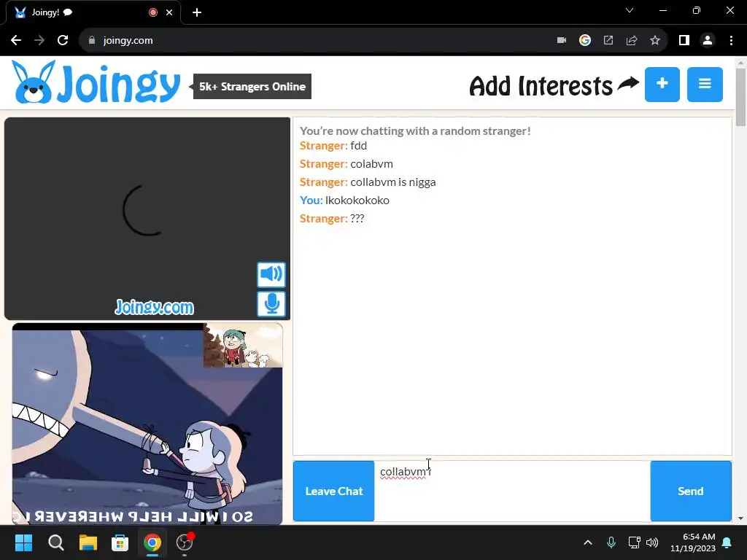The image size is (747, 560).
Task: Open OBS Studio from taskbar
Action: 185,542
